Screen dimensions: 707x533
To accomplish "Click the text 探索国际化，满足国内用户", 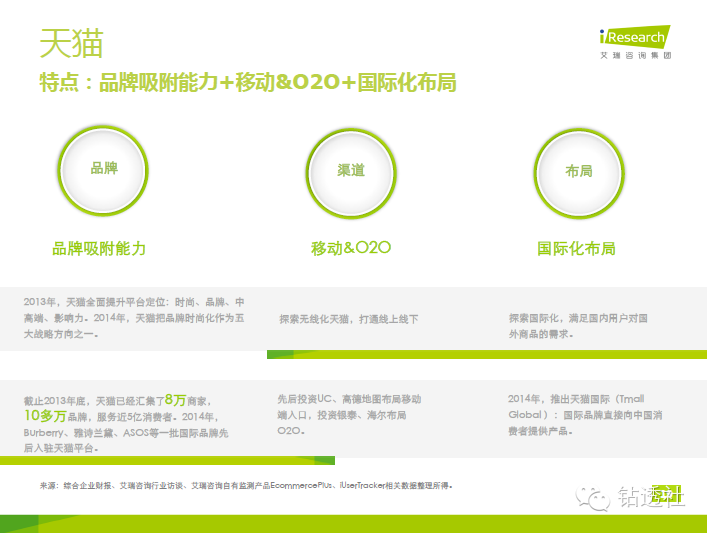I will [x=578, y=326].
